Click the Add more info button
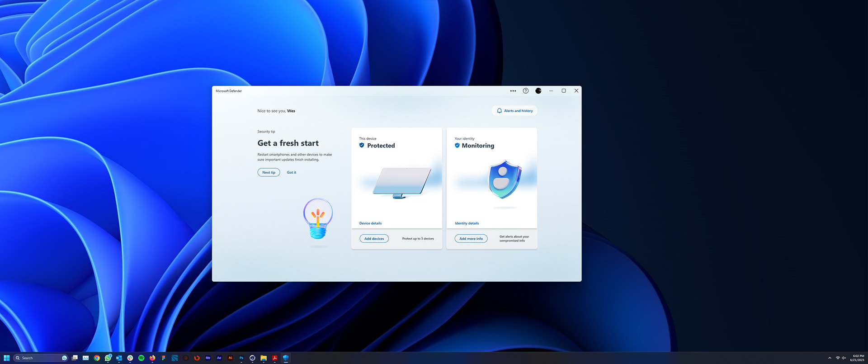 pyautogui.click(x=471, y=239)
